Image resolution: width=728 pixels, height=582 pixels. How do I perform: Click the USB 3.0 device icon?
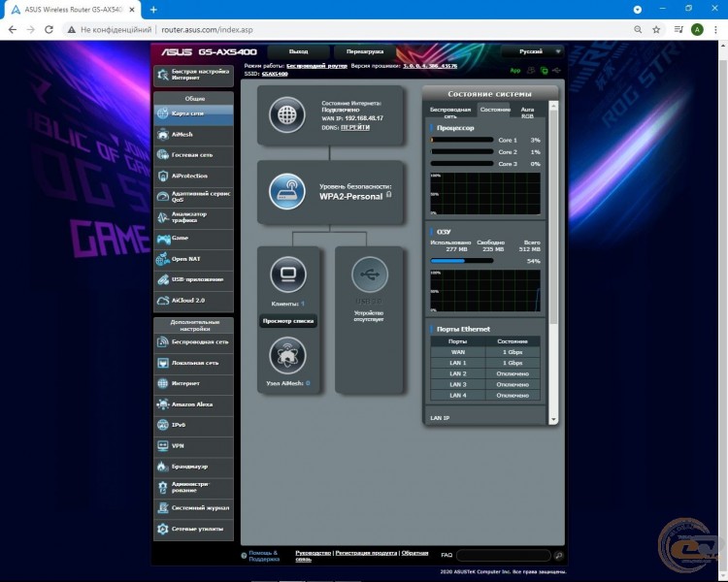(370, 275)
